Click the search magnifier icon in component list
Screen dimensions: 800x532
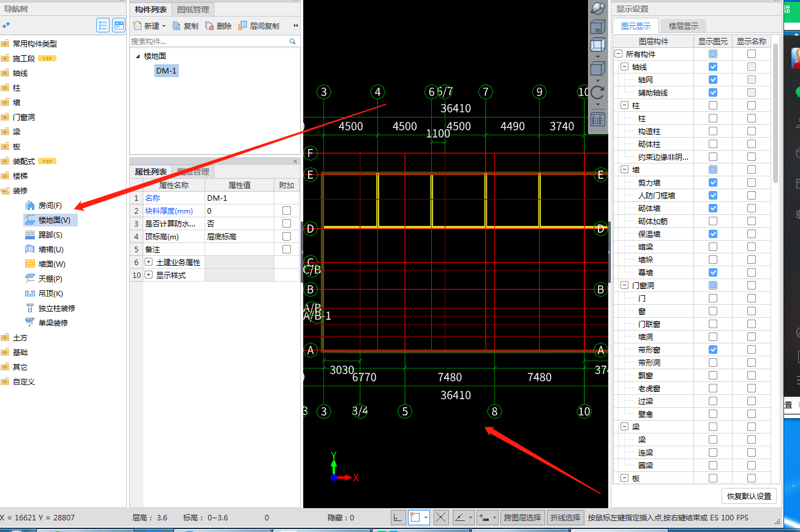[293, 42]
